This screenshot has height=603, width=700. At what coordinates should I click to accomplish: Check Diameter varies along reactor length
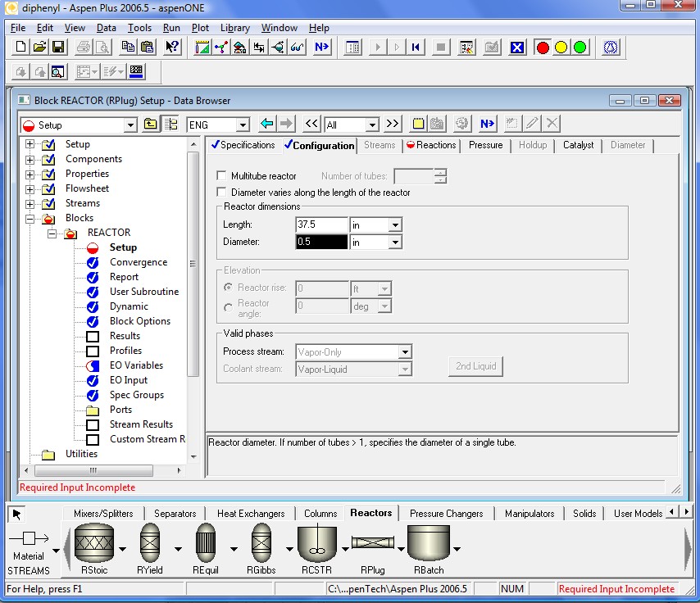pyautogui.click(x=221, y=193)
